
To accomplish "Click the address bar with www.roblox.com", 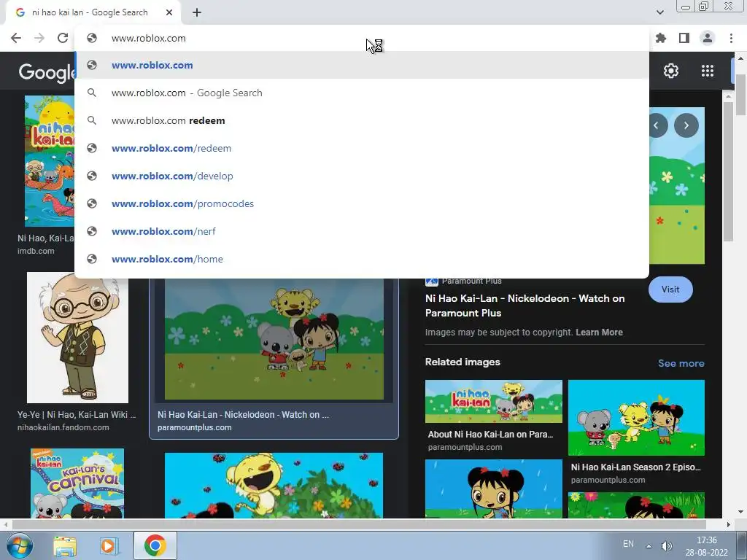I will [362, 38].
